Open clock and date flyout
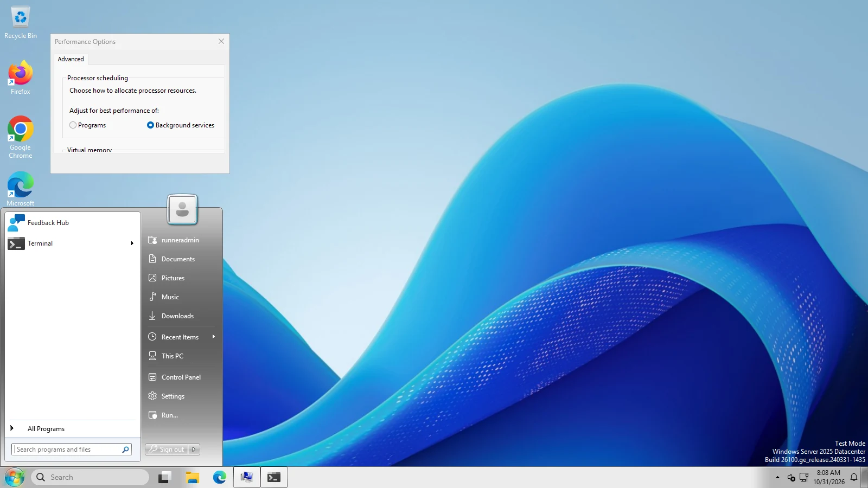 [828, 478]
